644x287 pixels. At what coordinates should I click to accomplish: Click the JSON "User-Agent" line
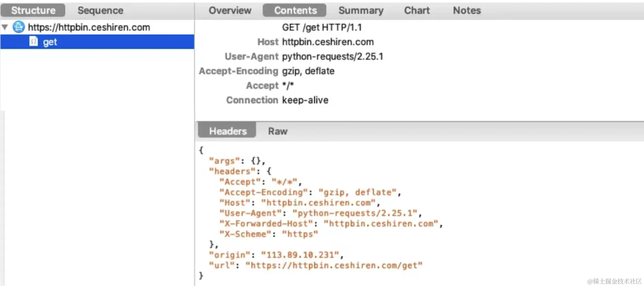click(x=321, y=213)
